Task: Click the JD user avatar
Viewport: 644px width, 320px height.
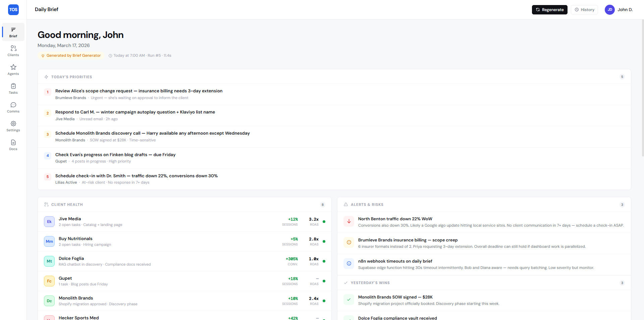Action: pos(610,10)
